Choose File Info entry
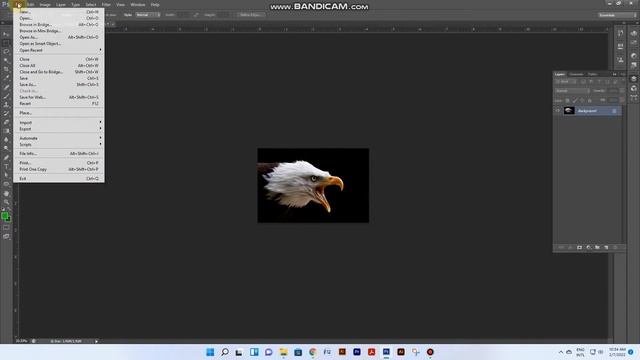Screen dimensions: 640x360 (x=59, y=153)
